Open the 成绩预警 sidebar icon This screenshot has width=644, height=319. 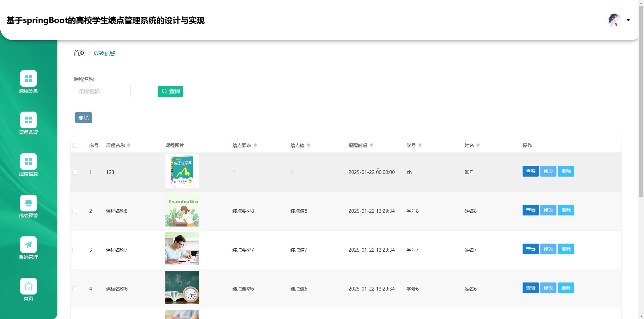(29, 203)
